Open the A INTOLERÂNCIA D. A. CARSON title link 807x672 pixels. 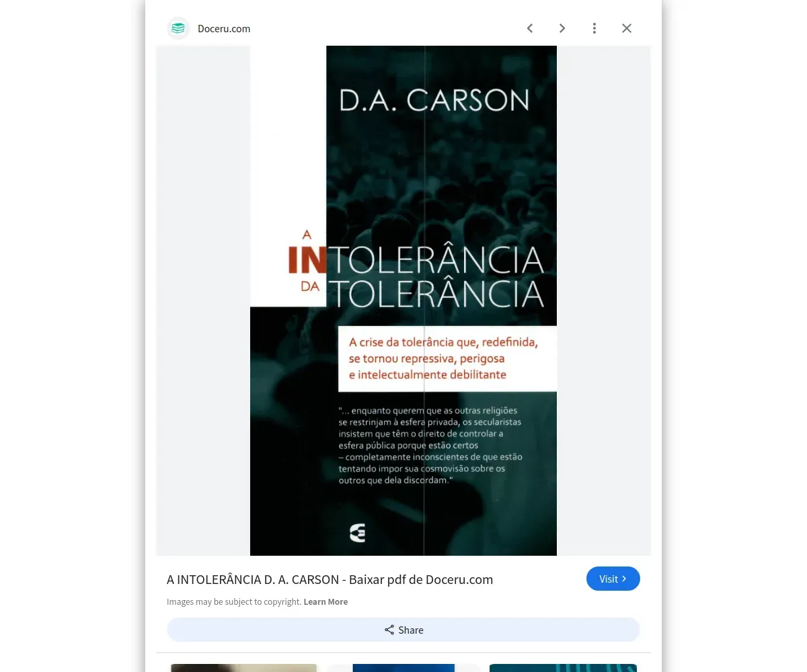[x=330, y=580]
